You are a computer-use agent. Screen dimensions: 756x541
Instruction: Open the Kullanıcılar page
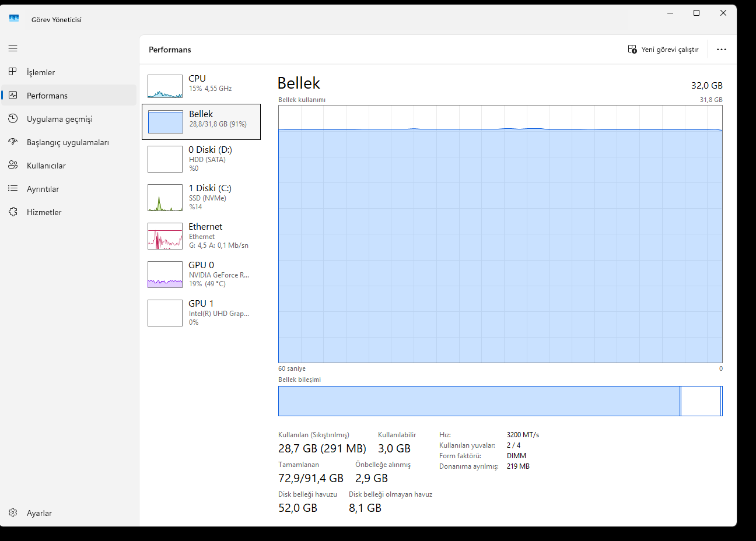pyautogui.click(x=69, y=166)
